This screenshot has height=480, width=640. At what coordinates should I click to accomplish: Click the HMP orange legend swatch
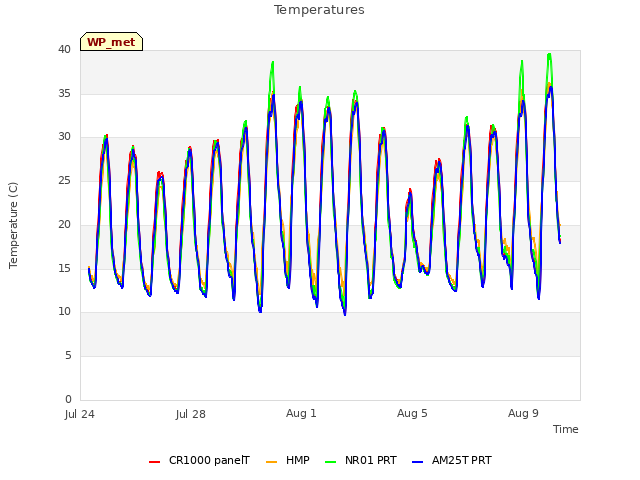click(271, 462)
